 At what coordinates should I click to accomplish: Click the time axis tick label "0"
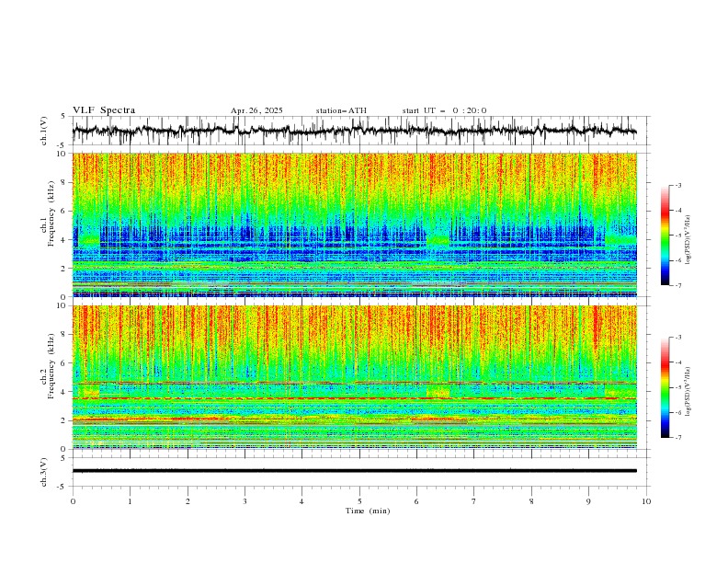pyautogui.click(x=73, y=501)
